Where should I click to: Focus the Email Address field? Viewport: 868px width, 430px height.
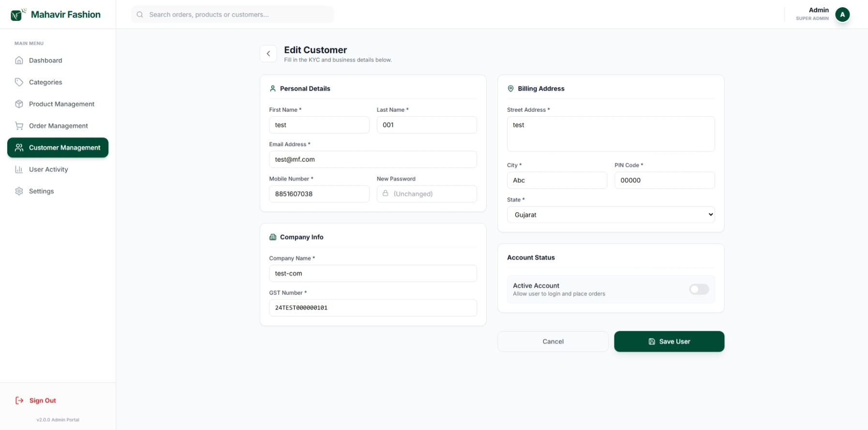pyautogui.click(x=373, y=160)
